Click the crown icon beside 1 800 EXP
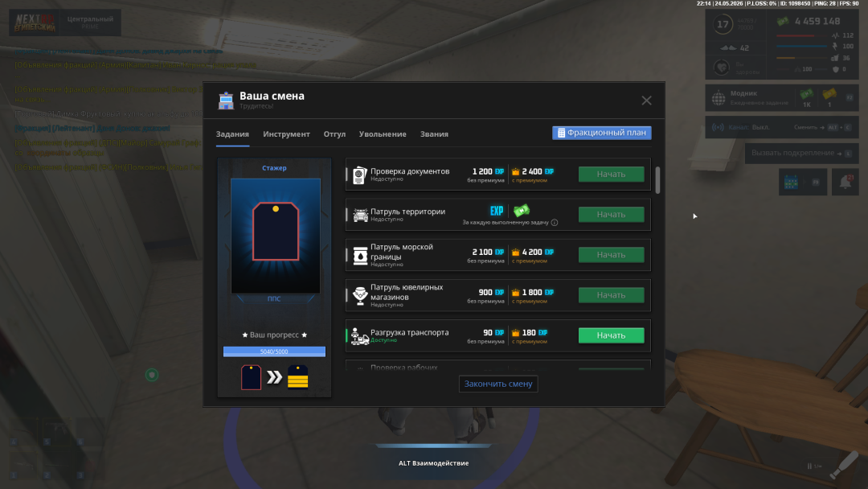The height and width of the screenshot is (489, 868). pos(515,293)
